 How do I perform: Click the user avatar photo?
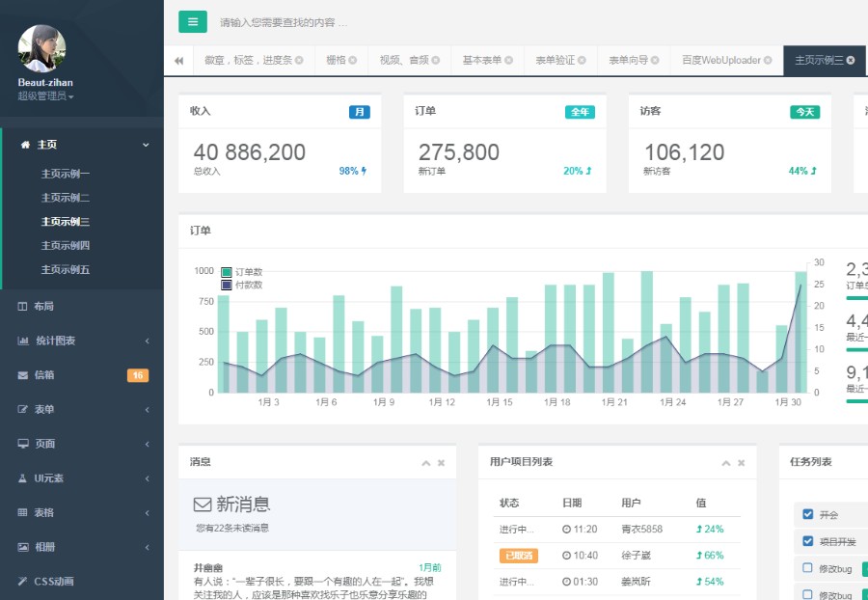[x=42, y=48]
